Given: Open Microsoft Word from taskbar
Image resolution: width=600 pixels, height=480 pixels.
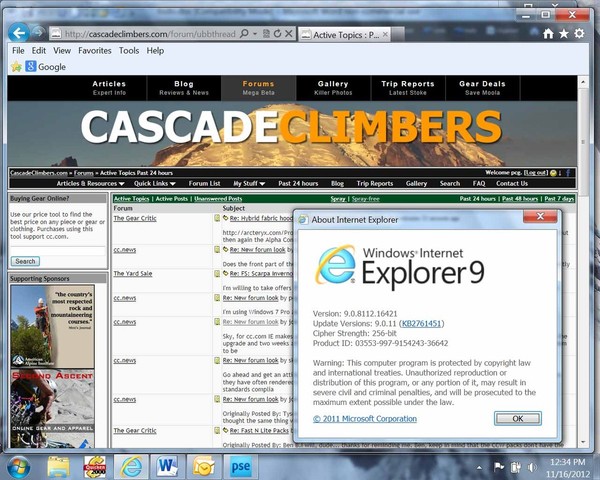Looking at the screenshot, I should point(167,467).
